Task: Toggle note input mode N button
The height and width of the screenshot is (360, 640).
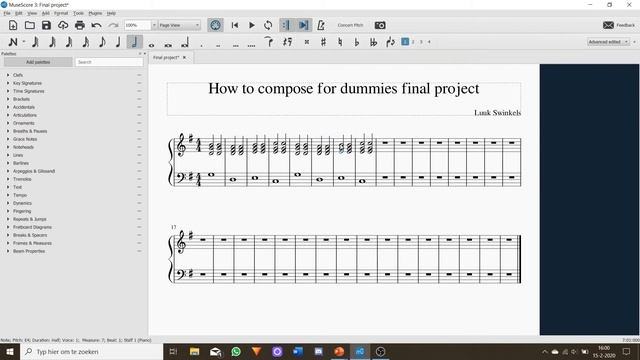Action: coord(13,42)
